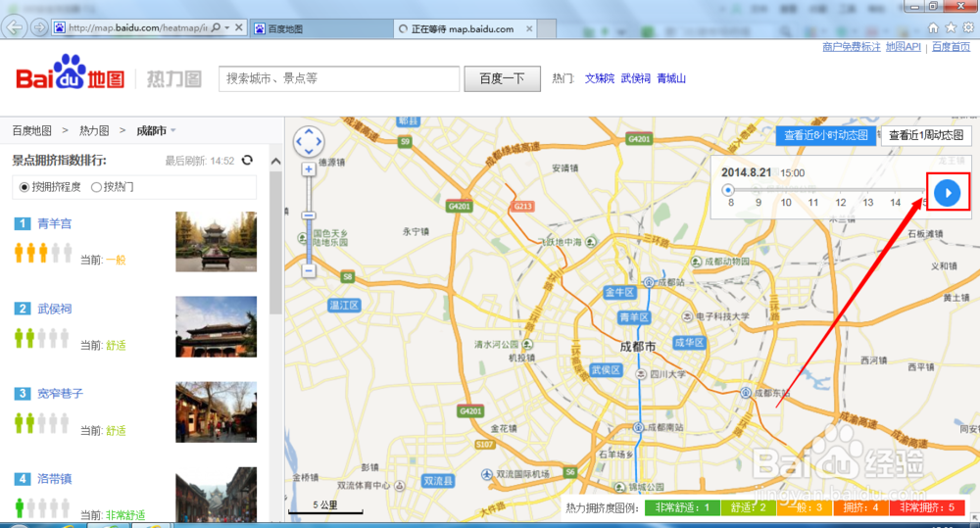Click hour 12 on the timeline
The width and height of the screenshot is (980, 528).
(841, 203)
